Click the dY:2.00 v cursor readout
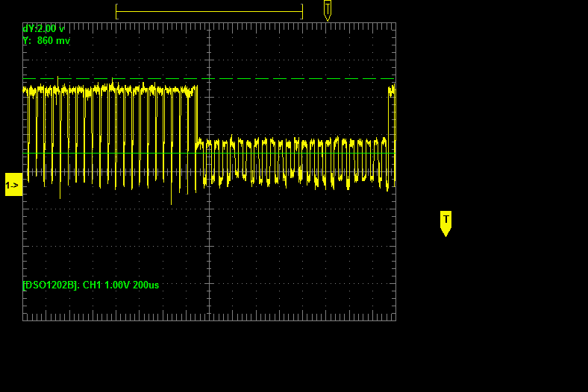 [43, 29]
